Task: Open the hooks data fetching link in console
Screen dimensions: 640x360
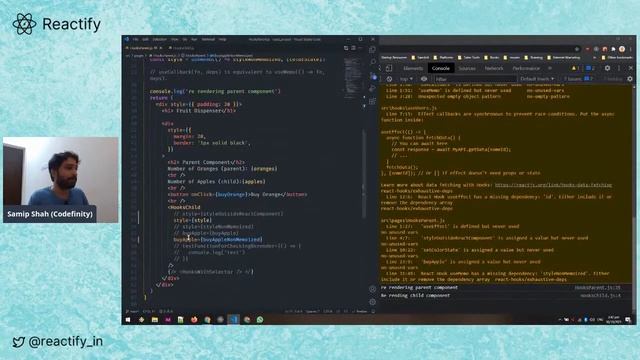Action: tap(553, 185)
